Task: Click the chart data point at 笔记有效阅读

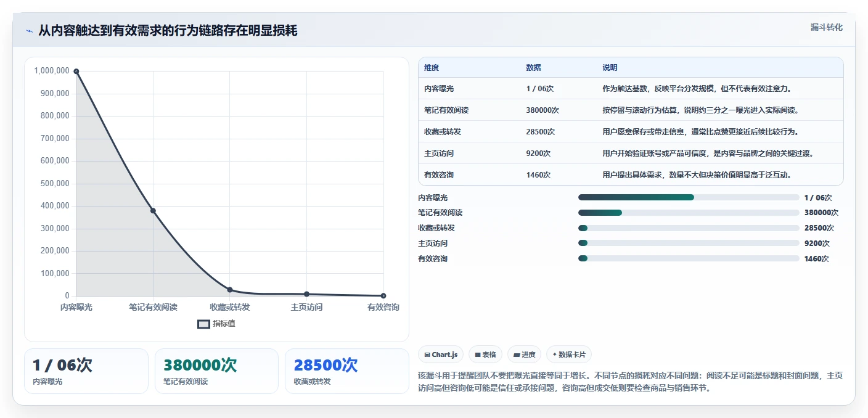Action: (x=153, y=211)
